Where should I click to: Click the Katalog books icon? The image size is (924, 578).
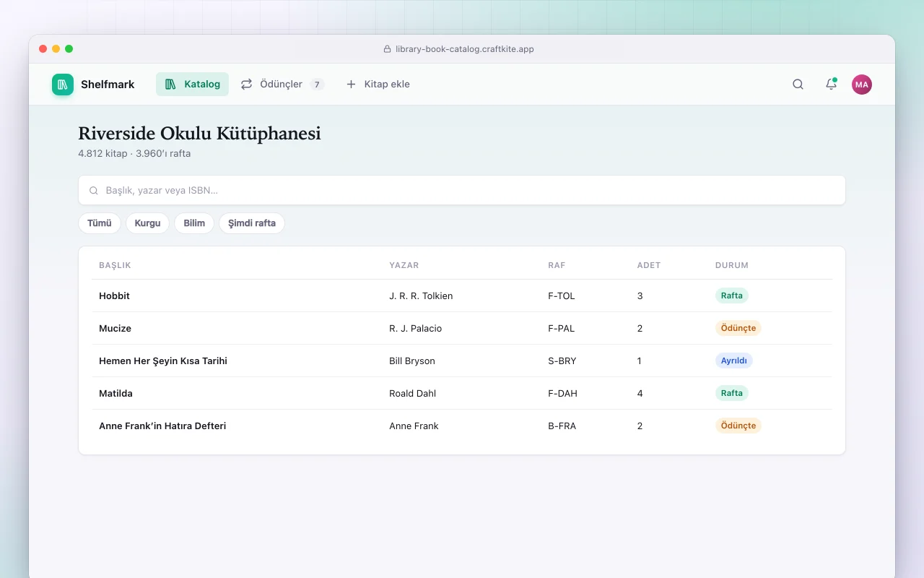pos(170,85)
